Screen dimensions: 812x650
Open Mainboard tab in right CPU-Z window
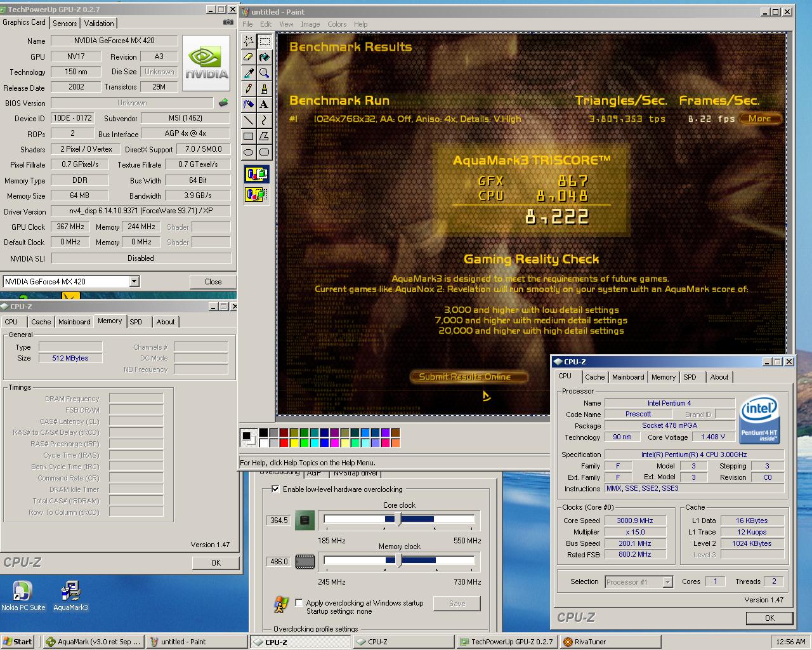click(x=628, y=377)
